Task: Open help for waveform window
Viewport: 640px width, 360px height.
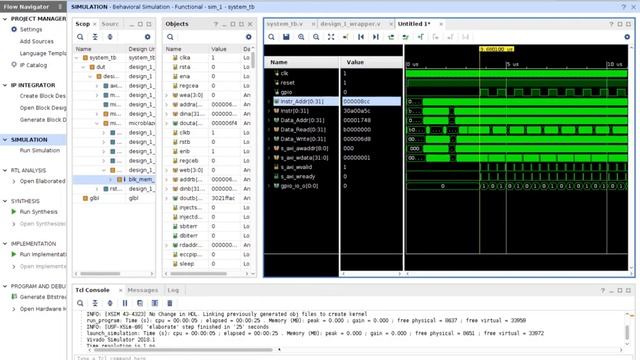Action: point(611,24)
